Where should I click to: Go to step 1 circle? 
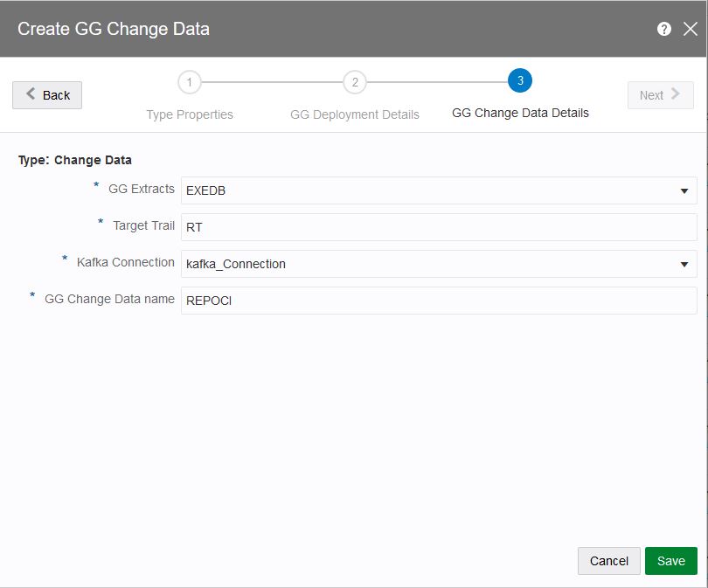coord(189,82)
